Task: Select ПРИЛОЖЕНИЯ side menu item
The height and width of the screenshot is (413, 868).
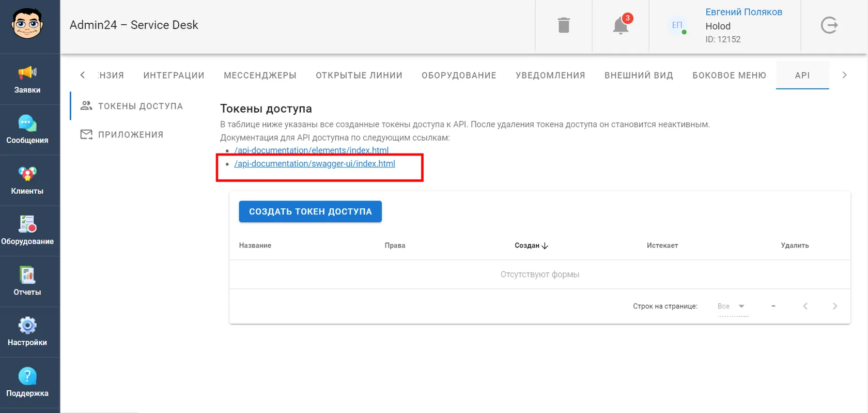Action: pyautogui.click(x=122, y=134)
